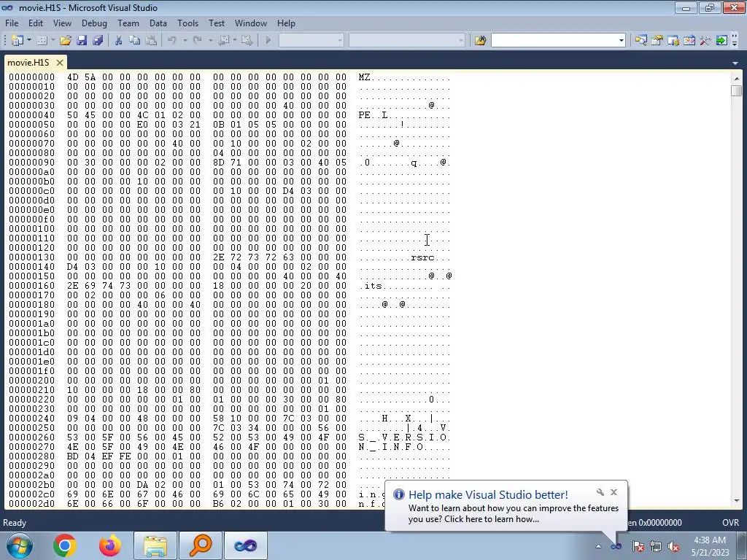Viewport: 747px width, 560px height.
Task: Open the active documents list arrow
Action: coord(736,63)
